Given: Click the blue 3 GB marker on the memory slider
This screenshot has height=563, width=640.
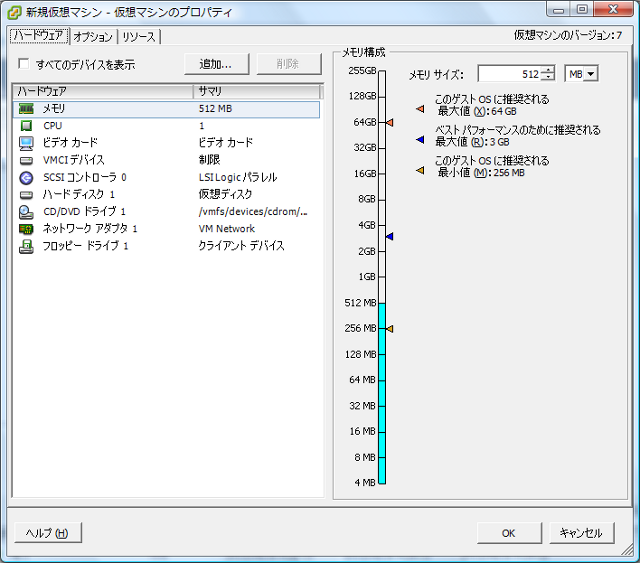Looking at the screenshot, I should tap(390, 236).
